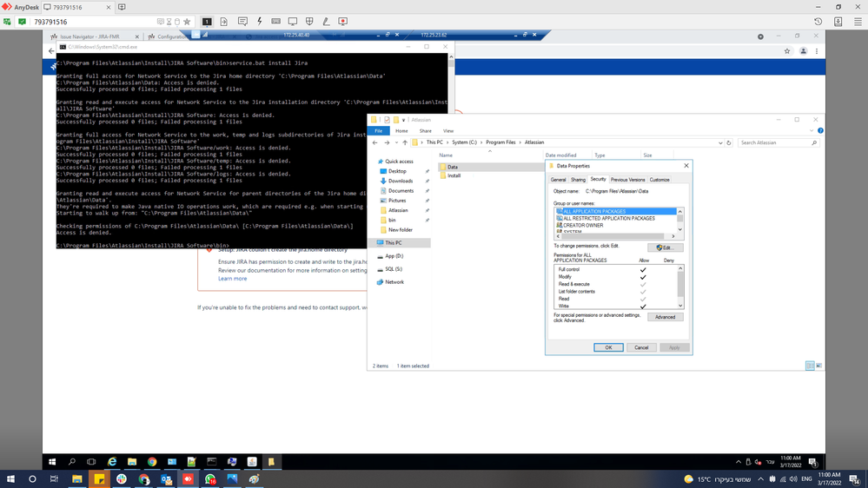The width and height of the screenshot is (868, 488).
Task: Open the AnyDesk chat icon
Action: pos(242,22)
